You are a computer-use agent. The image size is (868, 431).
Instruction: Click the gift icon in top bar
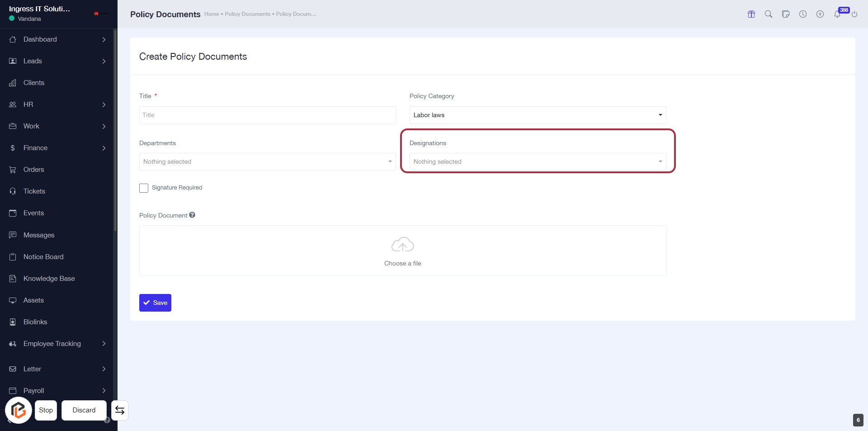pyautogui.click(x=751, y=14)
